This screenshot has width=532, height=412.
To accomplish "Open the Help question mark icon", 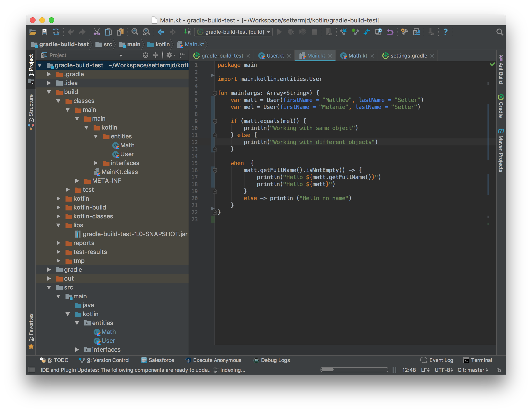I will tap(445, 32).
